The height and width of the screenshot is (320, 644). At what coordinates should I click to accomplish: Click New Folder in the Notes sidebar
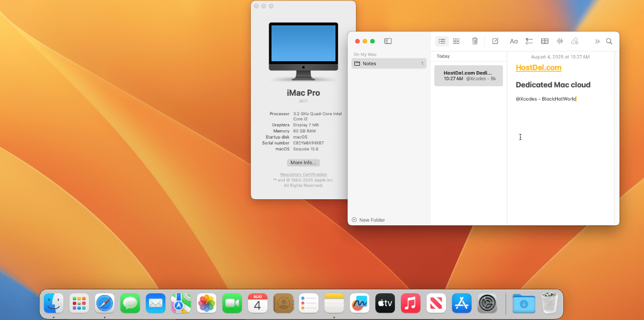tap(368, 220)
